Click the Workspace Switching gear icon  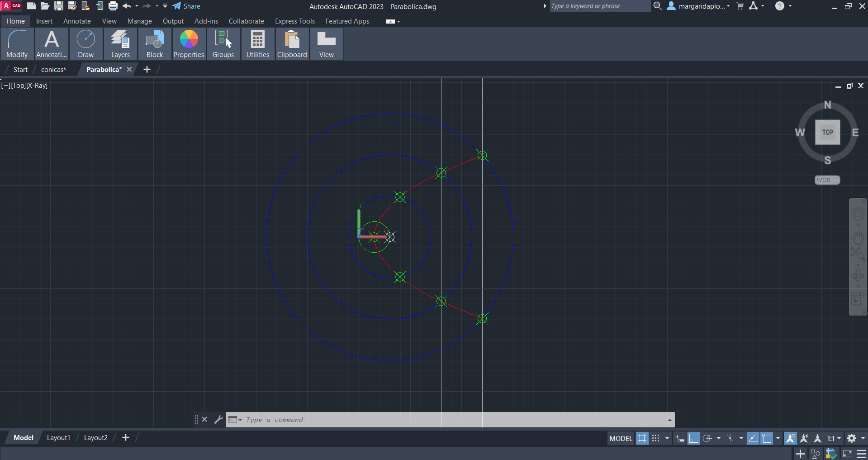pos(852,438)
